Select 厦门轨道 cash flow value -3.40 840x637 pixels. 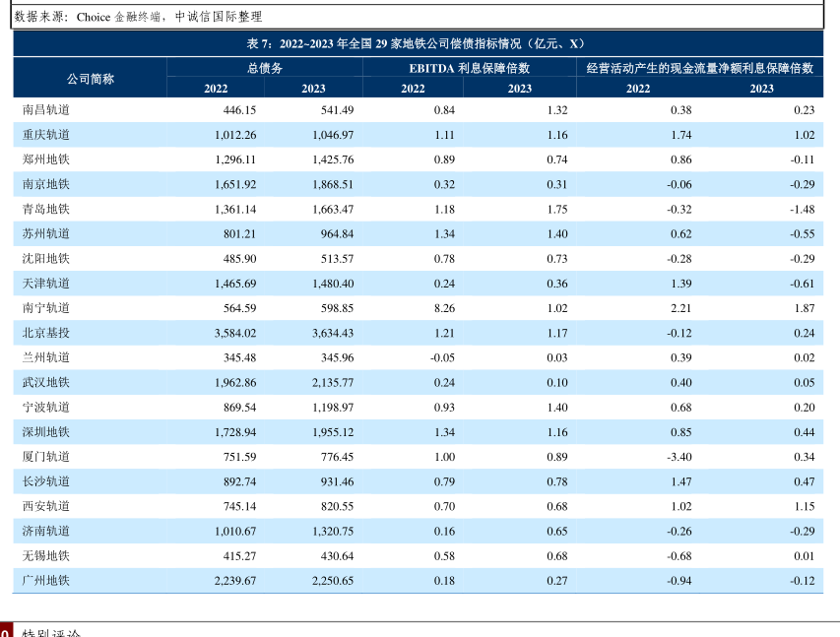coord(678,457)
